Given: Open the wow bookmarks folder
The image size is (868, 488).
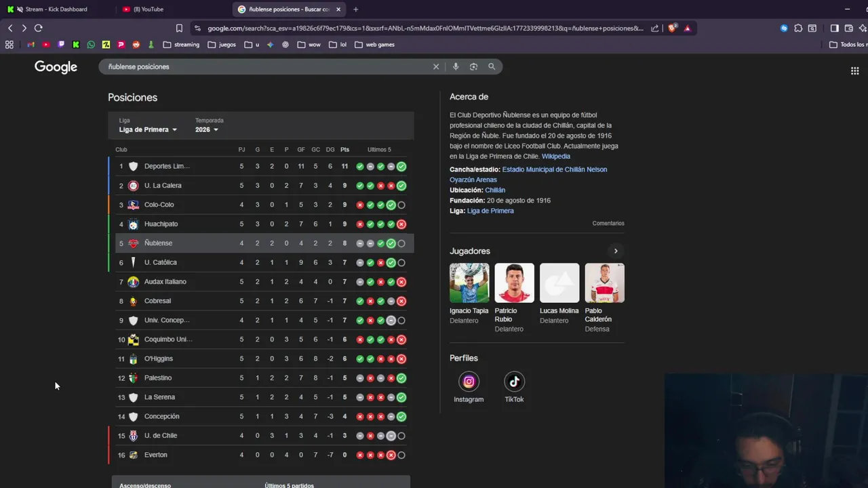Looking at the screenshot, I should (x=309, y=45).
